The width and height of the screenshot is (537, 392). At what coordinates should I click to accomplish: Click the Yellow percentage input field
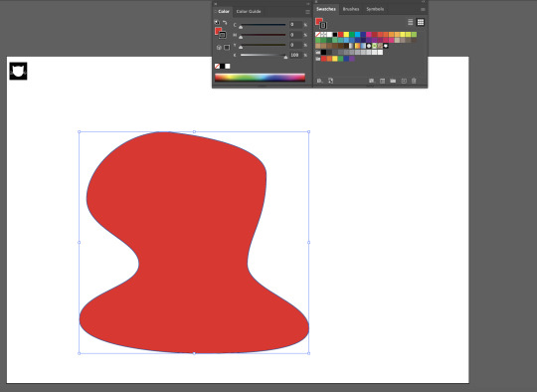[x=296, y=45]
